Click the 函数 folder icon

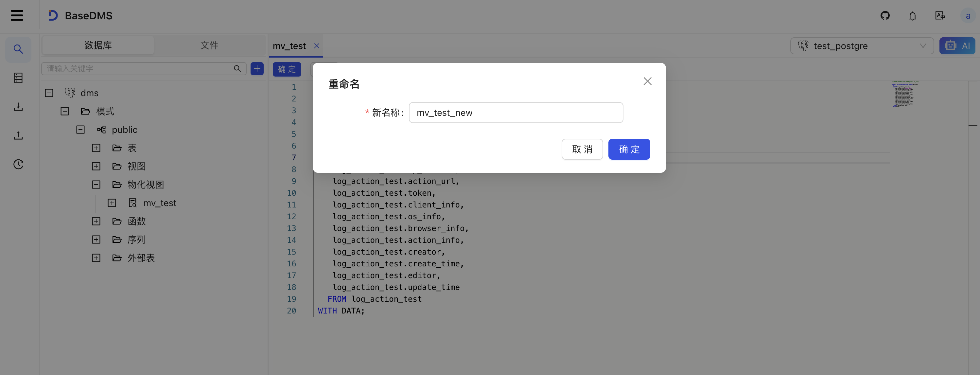click(117, 221)
